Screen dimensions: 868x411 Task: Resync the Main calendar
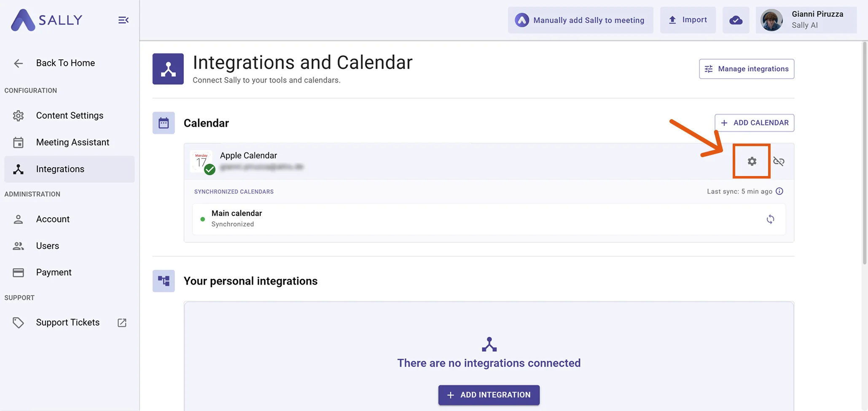point(770,219)
